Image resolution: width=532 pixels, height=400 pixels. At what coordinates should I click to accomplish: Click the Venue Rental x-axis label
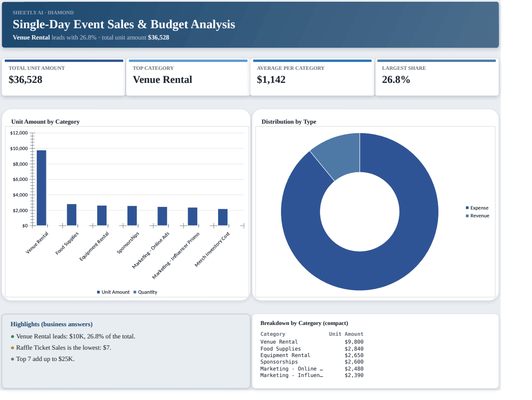37,243
